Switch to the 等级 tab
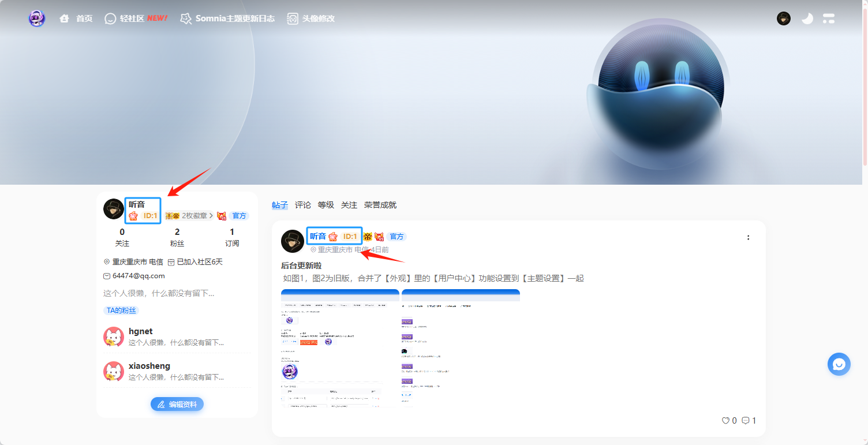This screenshot has height=445, width=868. tap(326, 205)
